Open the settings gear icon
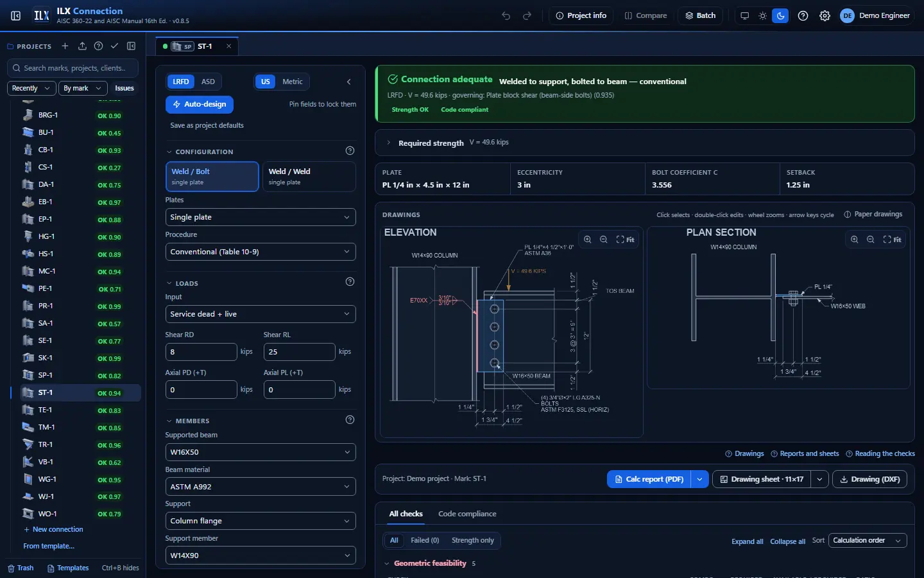 825,15
